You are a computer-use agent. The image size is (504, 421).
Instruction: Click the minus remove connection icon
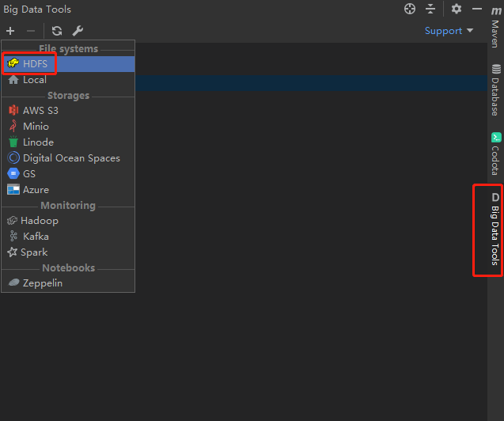pyautogui.click(x=31, y=31)
